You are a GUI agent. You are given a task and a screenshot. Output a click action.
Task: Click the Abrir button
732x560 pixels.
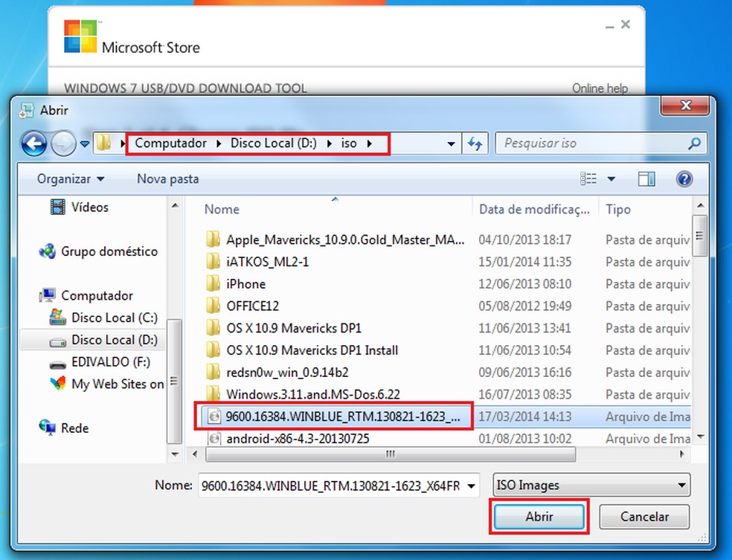(x=539, y=517)
